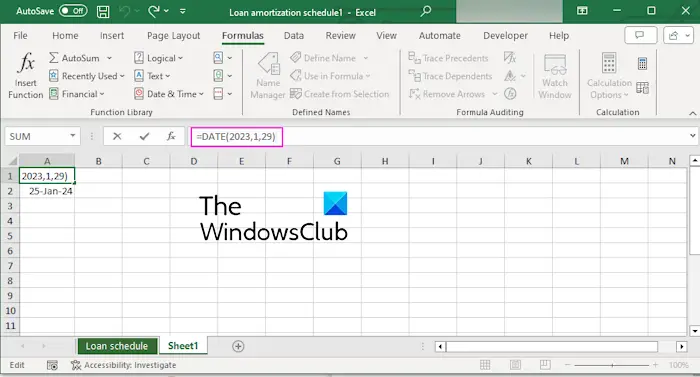This screenshot has height=377, width=700.
Task: Open the Calculate Now calculator icon
Action: 642,63
